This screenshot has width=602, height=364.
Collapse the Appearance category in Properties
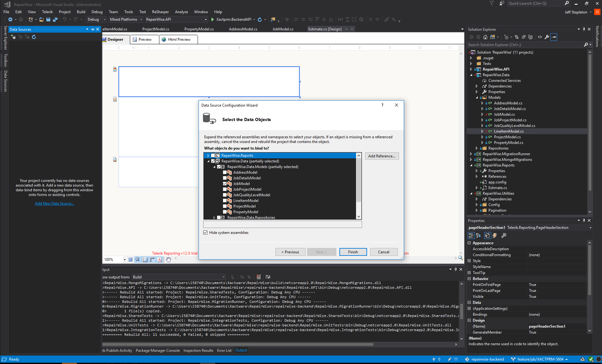coord(469,243)
